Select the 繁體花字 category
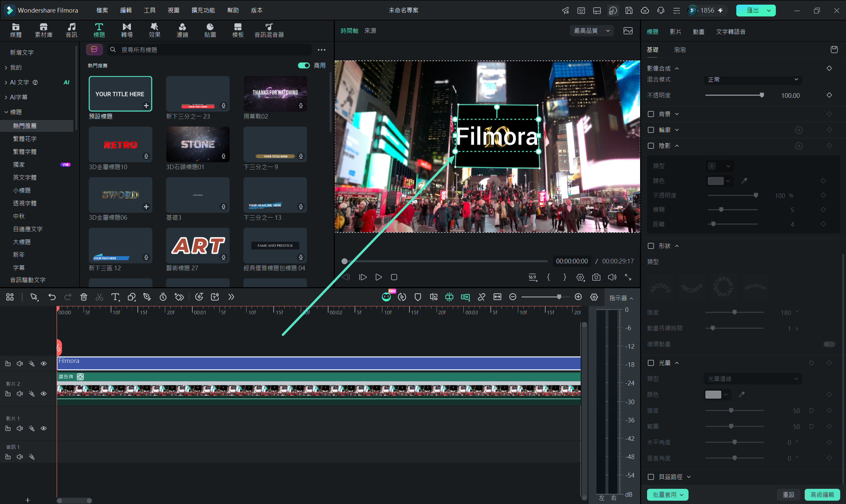846x504 pixels. pos(24,139)
